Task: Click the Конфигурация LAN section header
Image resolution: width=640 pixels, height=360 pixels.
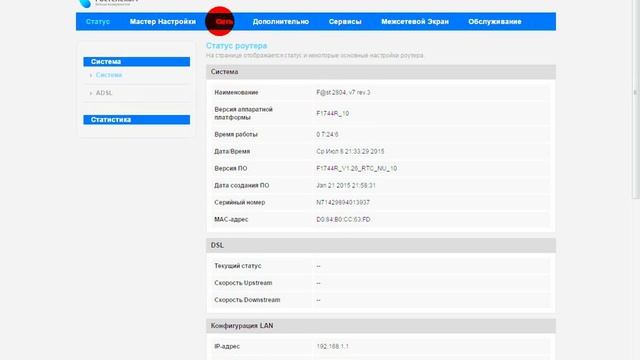Action: tap(381, 326)
